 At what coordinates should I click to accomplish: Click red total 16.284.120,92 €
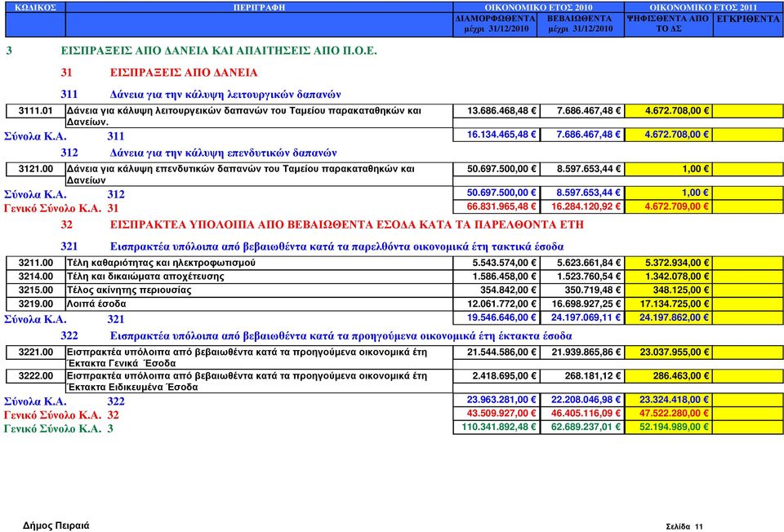pos(582,206)
